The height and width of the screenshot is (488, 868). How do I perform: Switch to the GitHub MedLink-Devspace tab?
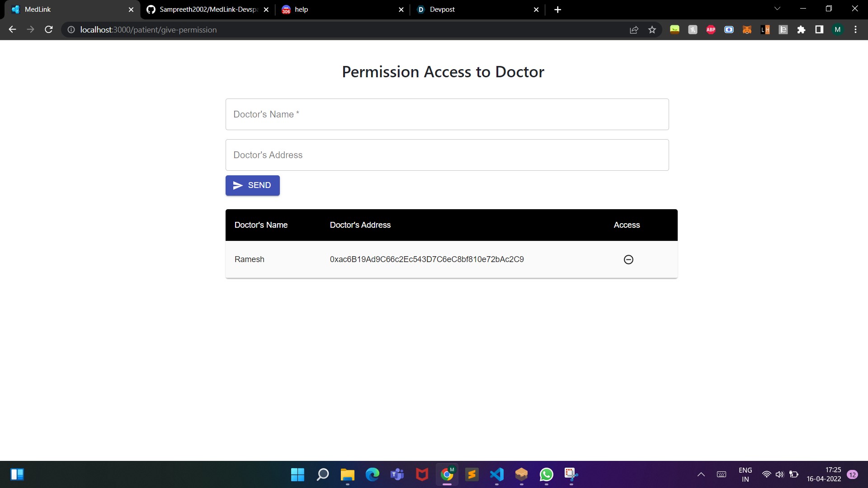click(208, 9)
